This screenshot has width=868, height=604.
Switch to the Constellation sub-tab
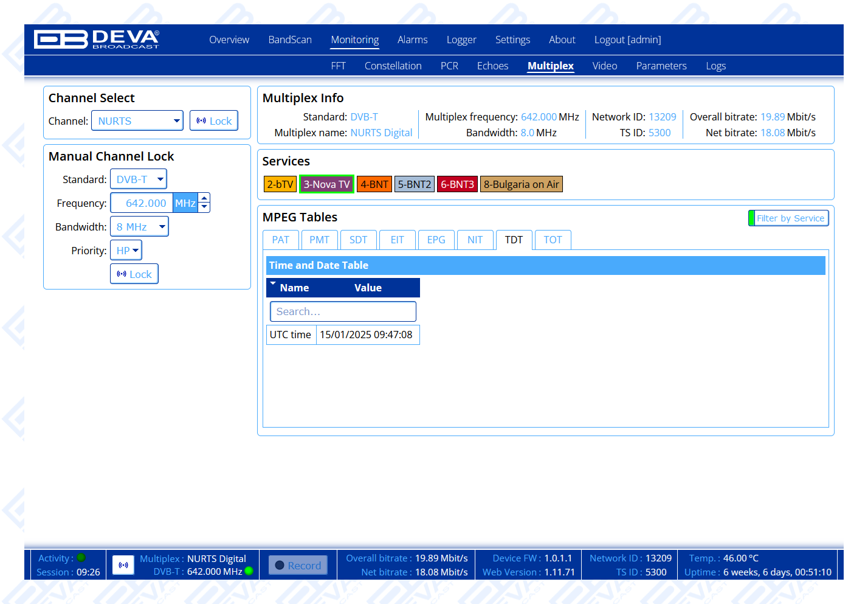point(393,66)
